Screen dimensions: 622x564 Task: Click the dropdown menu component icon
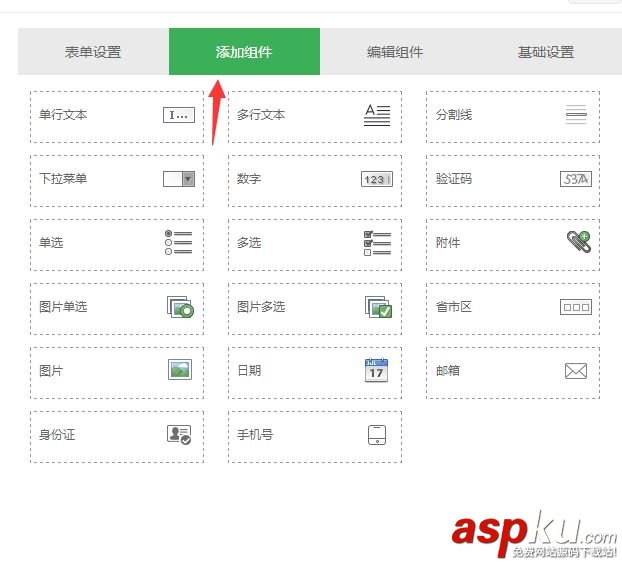pyautogui.click(x=179, y=179)
